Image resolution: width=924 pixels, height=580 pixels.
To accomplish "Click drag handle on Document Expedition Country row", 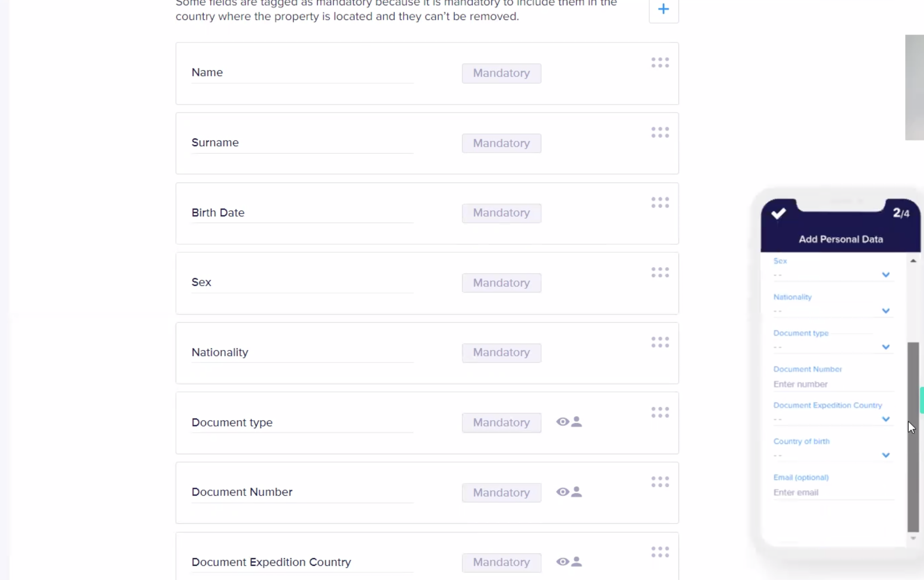I will [x=660, y=552].
